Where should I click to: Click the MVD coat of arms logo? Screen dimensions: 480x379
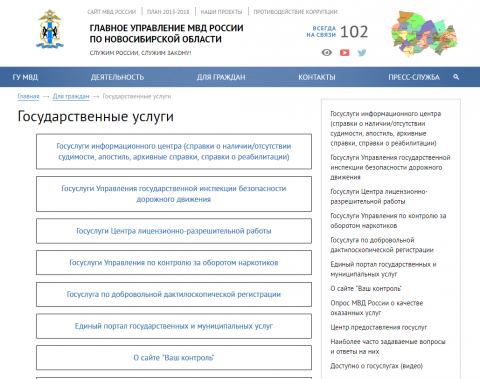[x=50, y=29]
